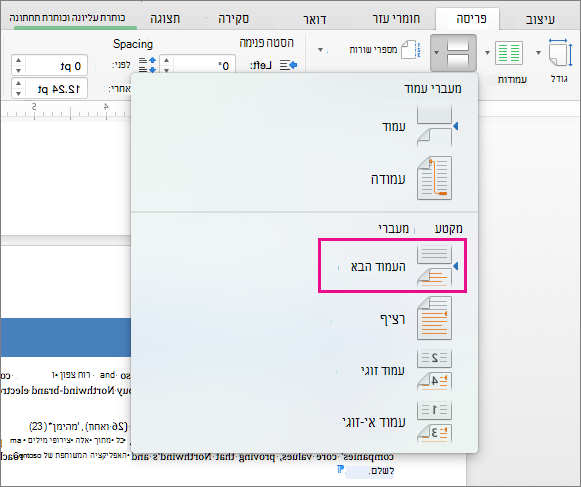Viewport: 581px width, 487px height.
Task: Open the header and footer tab
Action: tap(67, 18)
